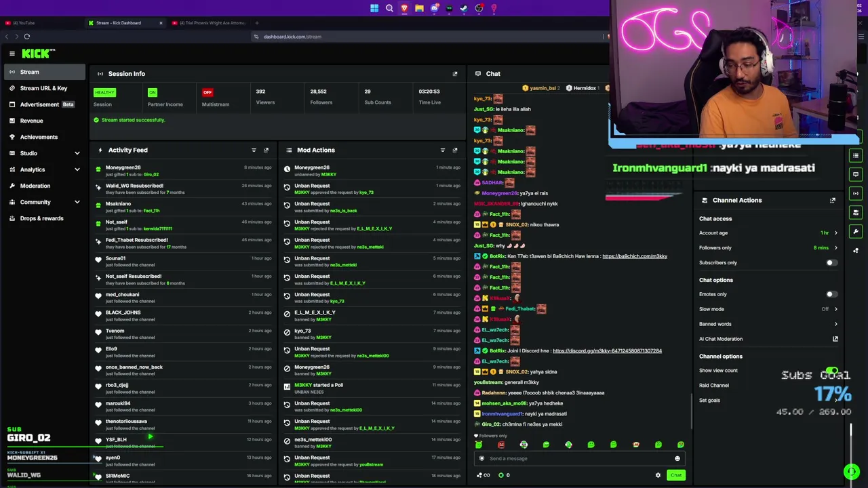
Task: Open Achievements page
Action: tap(44, 137)
